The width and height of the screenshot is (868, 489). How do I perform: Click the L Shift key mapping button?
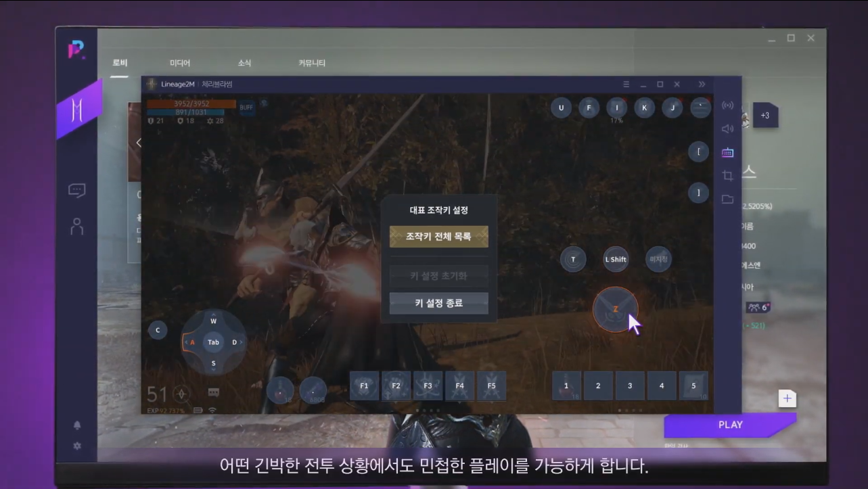616,259
